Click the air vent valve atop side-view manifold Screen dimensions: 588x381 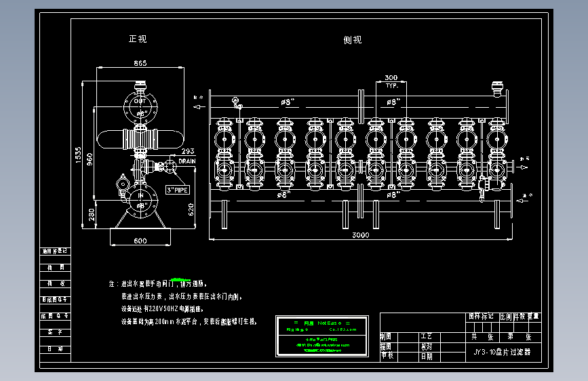tap(497, 89)
